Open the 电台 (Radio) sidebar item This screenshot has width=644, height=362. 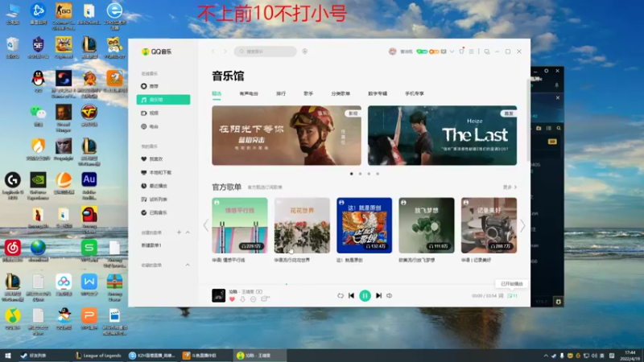coord(163,126)
